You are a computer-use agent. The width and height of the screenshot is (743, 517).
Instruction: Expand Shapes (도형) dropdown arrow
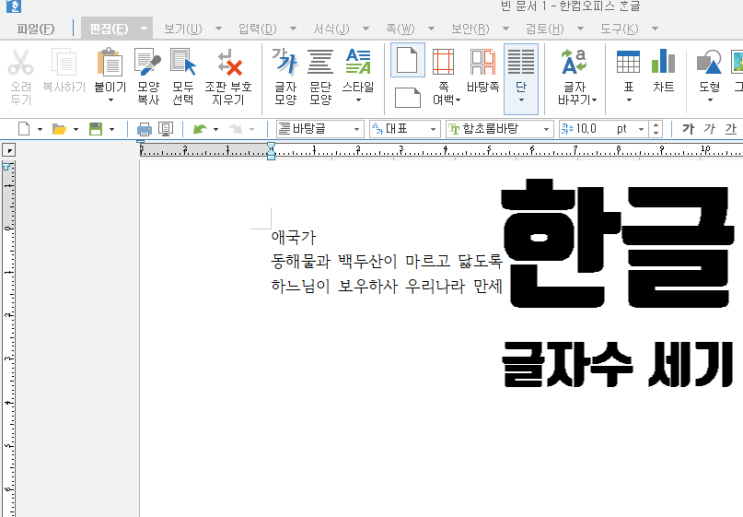709,100
